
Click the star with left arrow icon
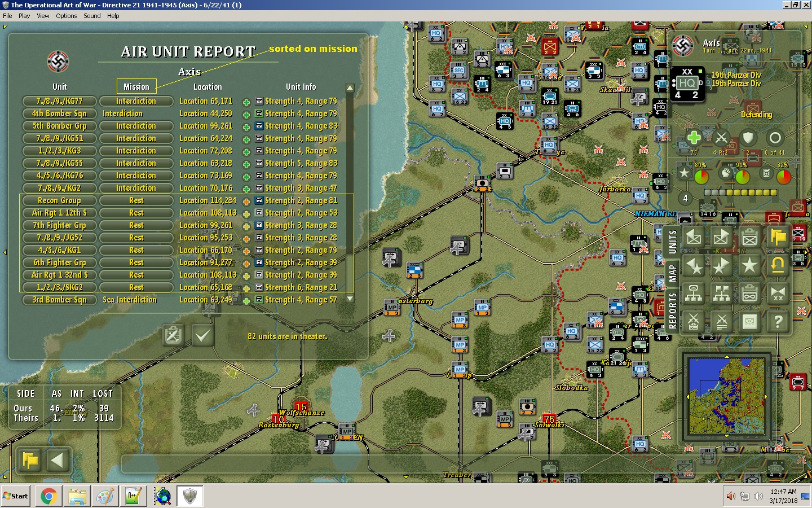pyautogui.click(x=694, y=265)
